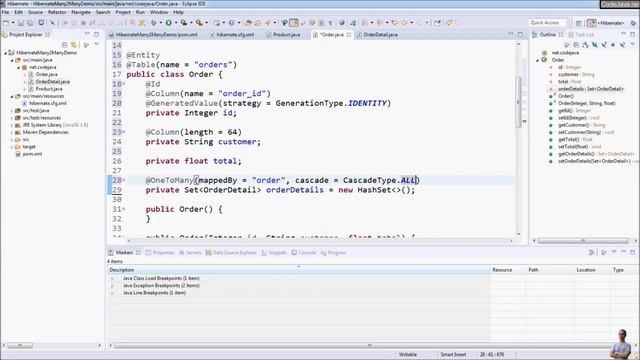Screen dimensions: 640x360
Task: Toggle Hide Fields in Outline toolbar
Action: point(595,44)
